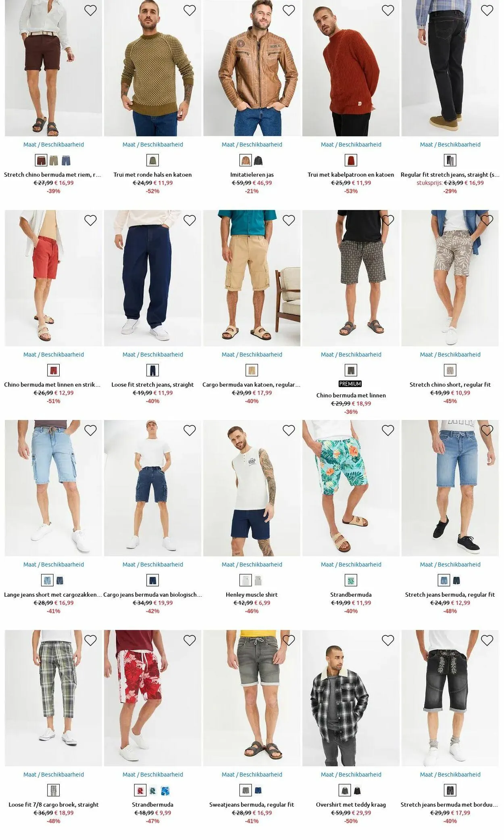504x840 pixels.
Task: Select blue swatch of red Strandbermuda
Action: [165, 790]
